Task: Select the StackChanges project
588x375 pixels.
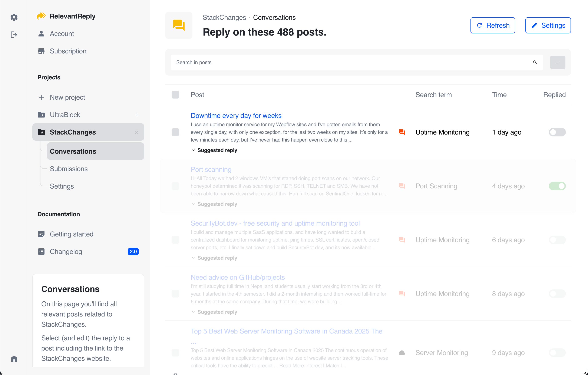Action: click(x=88, y=132)
